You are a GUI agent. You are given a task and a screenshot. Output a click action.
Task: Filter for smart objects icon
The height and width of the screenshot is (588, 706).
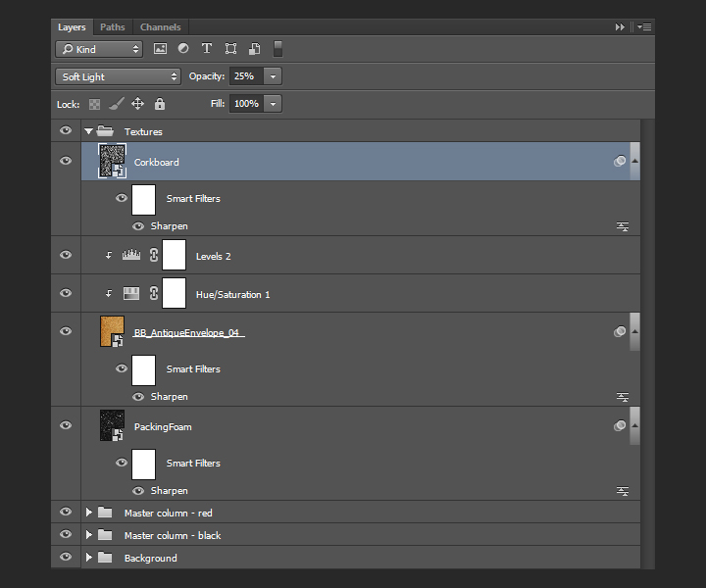254,49
